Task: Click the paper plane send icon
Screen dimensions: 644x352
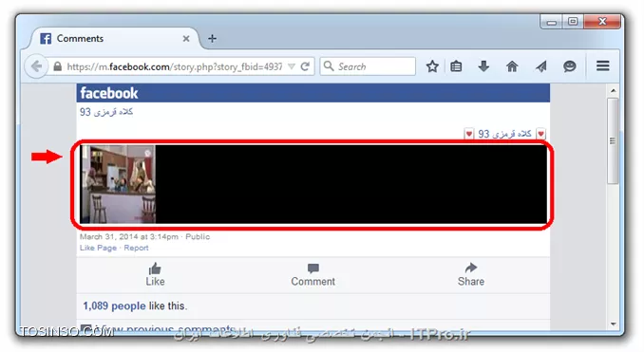Action: tap(541, 66)
